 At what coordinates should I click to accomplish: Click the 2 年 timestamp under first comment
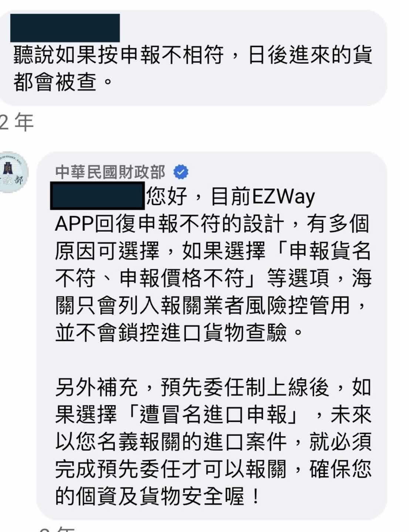coord(17,122)
